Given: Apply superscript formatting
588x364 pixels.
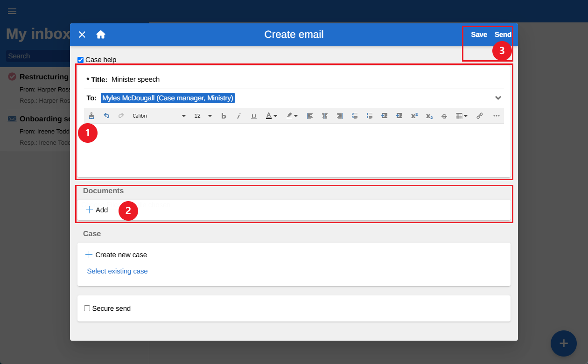Looking at the screenshot, I should pos(414,116).
